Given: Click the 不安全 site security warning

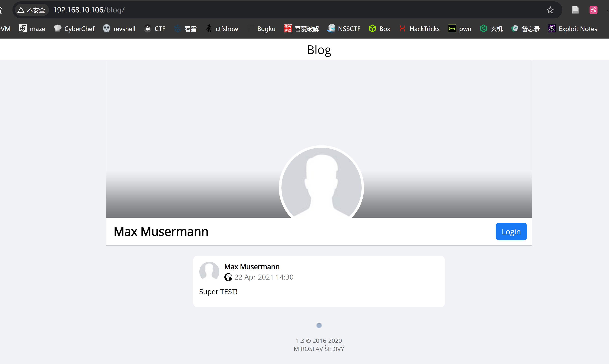Looking at the screenshot, I should 31,10.
